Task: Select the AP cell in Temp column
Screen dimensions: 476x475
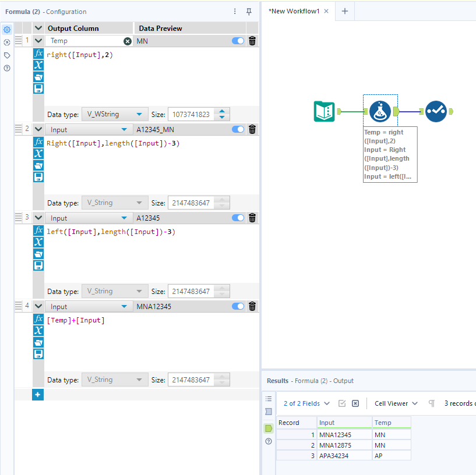Action: click(392, 456)
